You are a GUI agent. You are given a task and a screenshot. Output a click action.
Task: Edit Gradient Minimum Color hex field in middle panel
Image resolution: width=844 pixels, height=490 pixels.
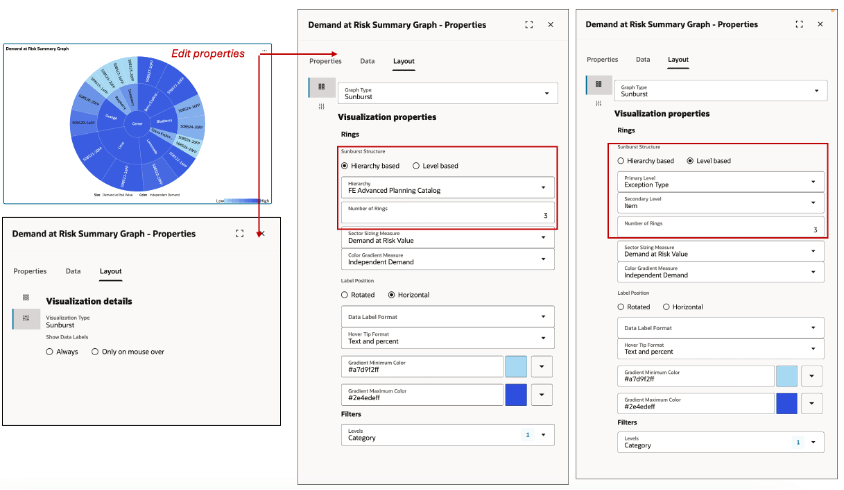pyautogui.click(x=422, y=367)
